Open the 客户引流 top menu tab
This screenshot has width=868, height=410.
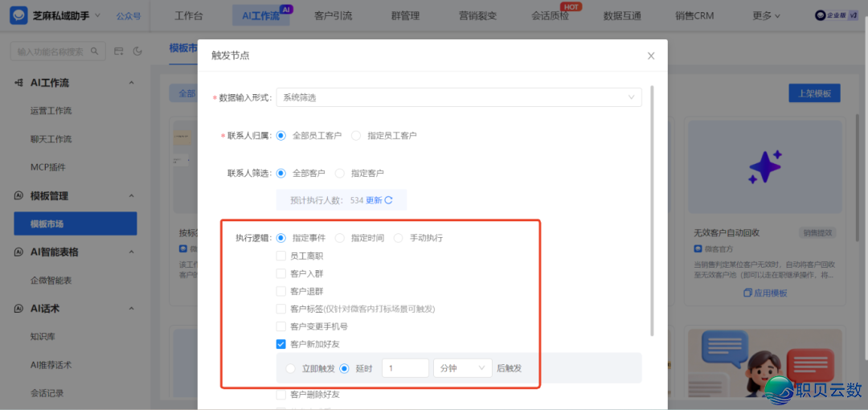[x=333, y=15]
